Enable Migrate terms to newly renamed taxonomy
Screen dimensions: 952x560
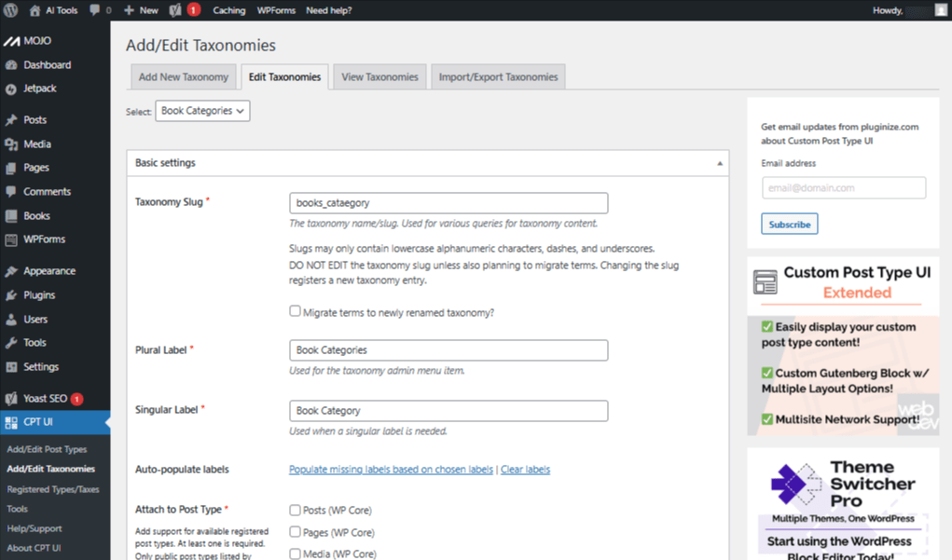[295, 311]
